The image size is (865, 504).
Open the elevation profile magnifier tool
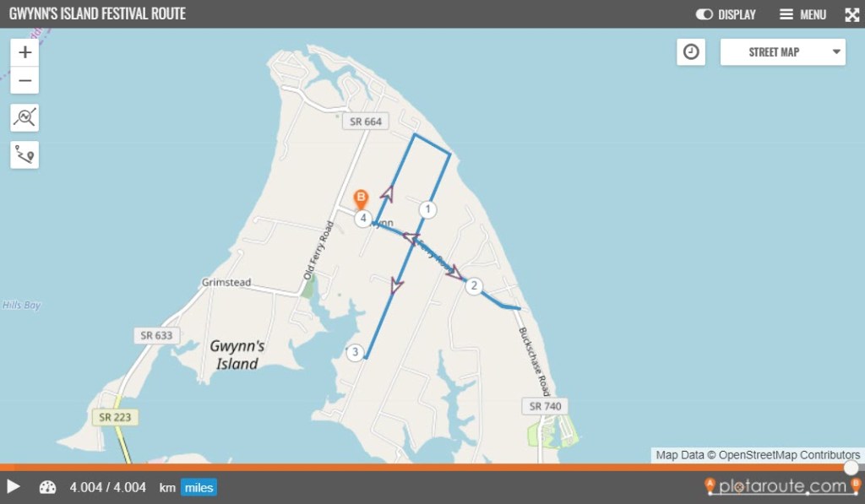[24, 117]
